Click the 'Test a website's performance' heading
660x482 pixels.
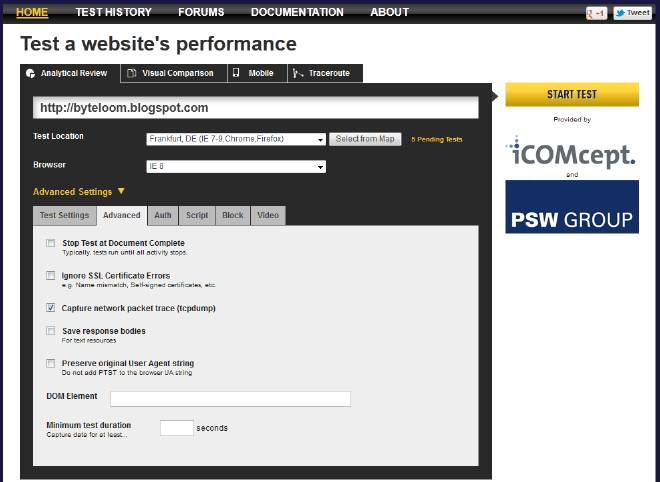tap(158, 44)
